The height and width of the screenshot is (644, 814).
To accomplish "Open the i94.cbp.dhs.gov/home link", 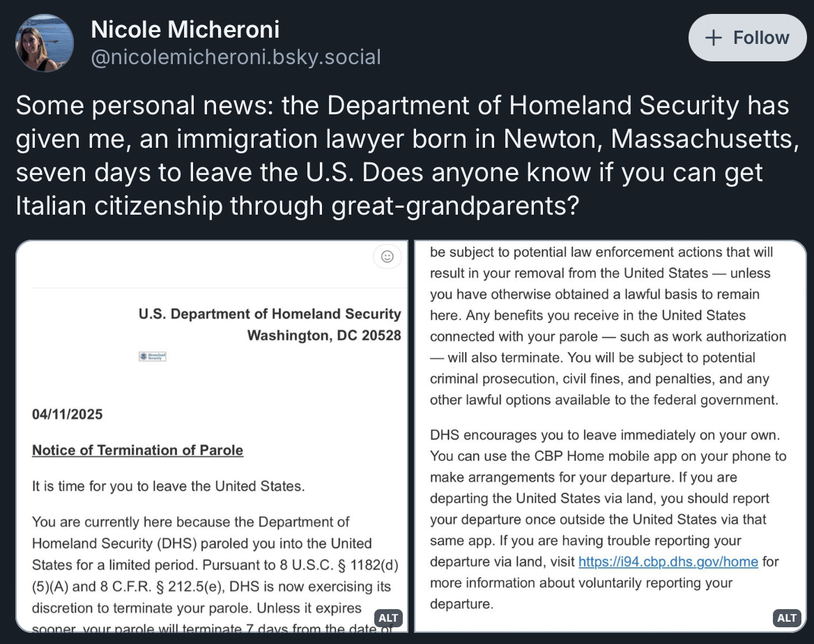I will pyautogui.click(x=668, y=562).
